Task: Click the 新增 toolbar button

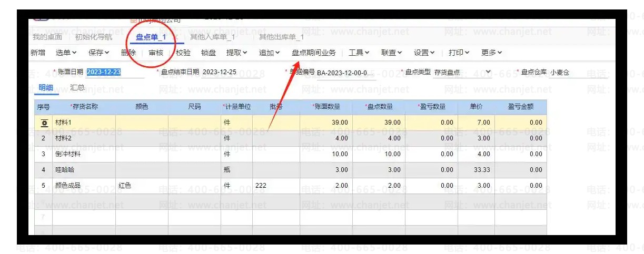Action: pyautogui.click(x=38, y=53)
